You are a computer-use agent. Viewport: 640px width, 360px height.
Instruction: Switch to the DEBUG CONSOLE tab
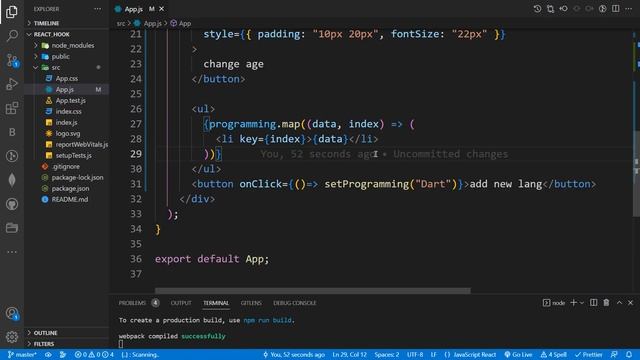(295, 303)
